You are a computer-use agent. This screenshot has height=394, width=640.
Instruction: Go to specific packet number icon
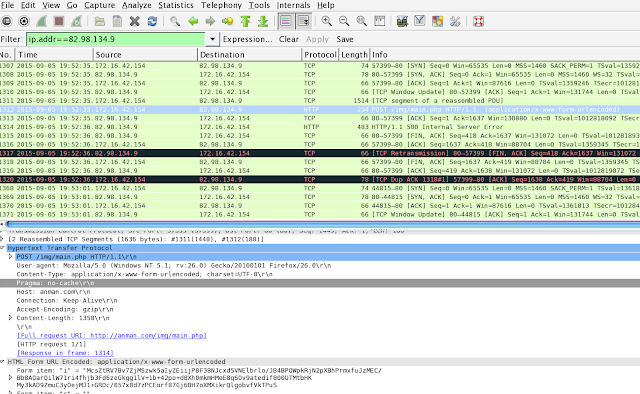click(228, 21)
